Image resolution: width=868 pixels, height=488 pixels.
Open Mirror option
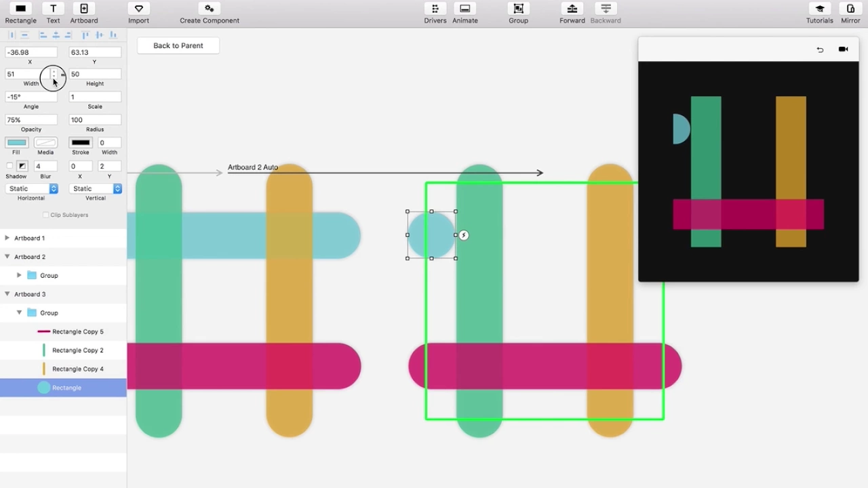[x=850, y=13]
